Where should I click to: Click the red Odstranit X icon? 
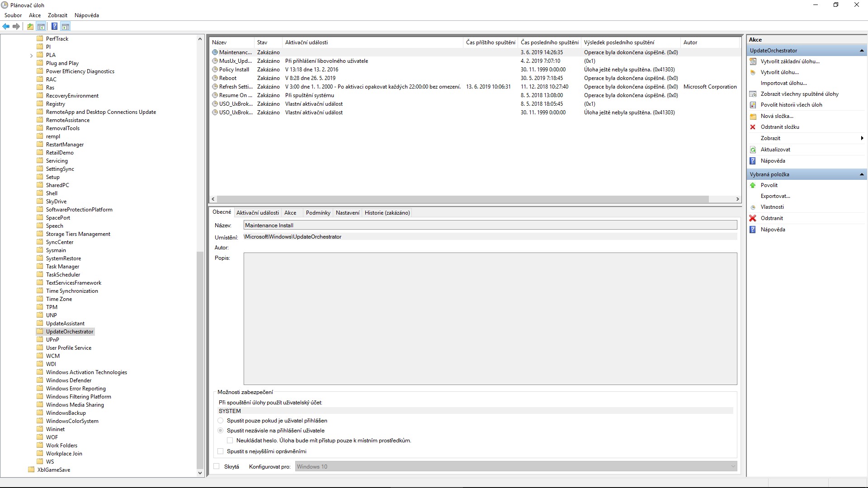click(753, 218)
